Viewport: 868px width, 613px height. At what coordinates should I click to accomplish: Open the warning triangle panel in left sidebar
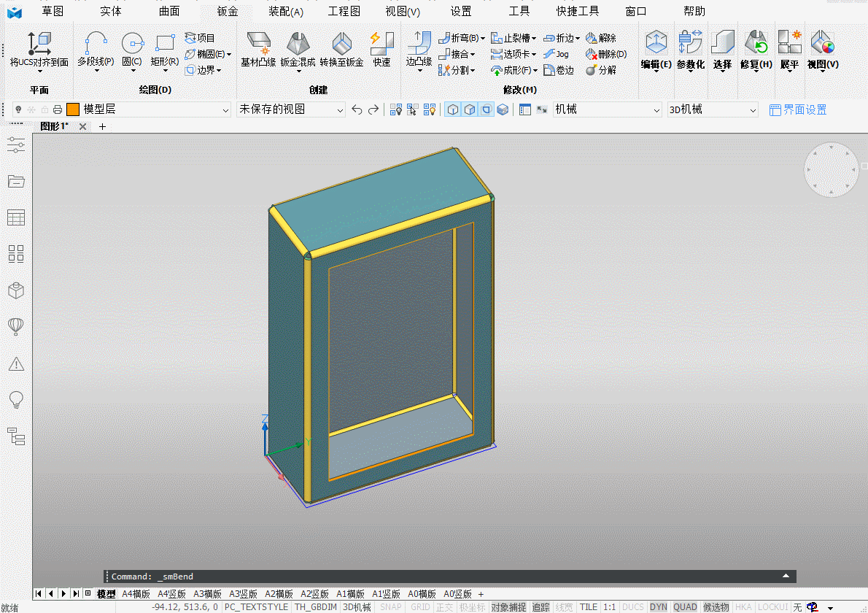16,364
